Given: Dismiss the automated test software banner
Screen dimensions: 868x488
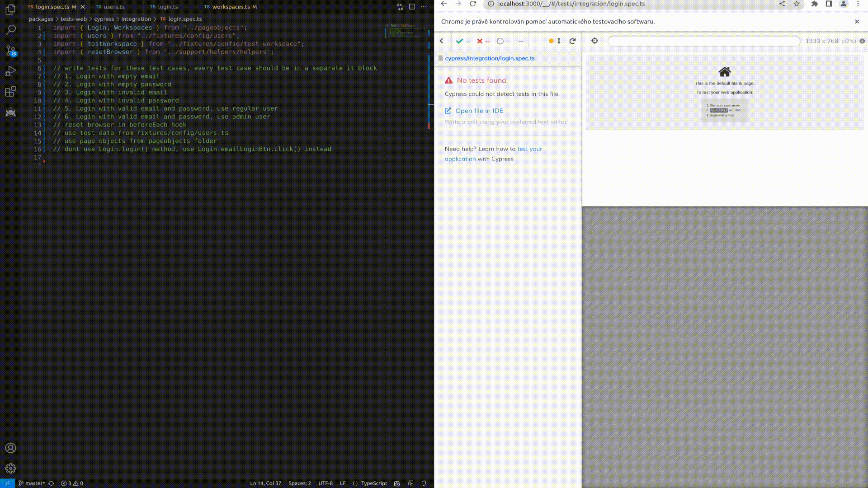Looking at the screenshot, I should (x=857, y=22).
